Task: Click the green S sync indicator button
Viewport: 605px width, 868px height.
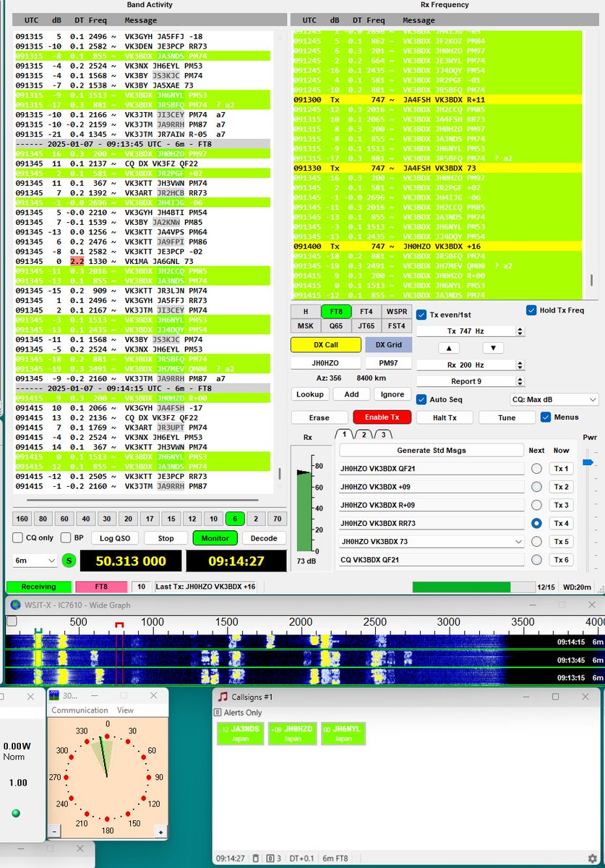Action: 69,561
